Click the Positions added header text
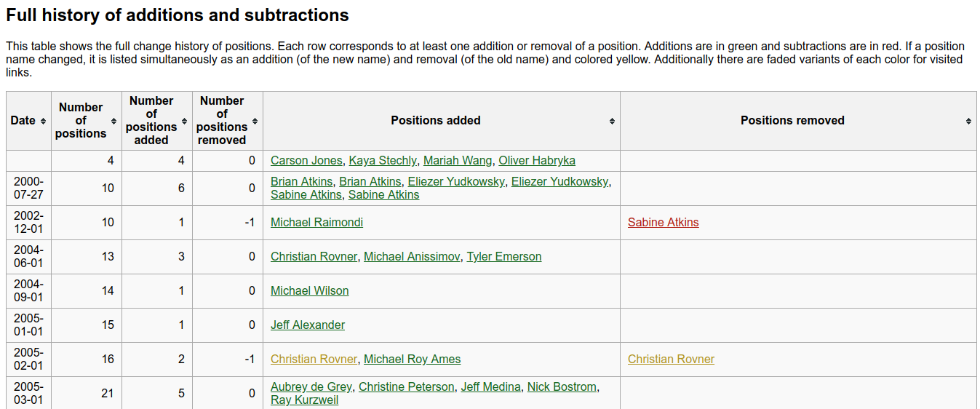980x409 pixels. pos(435,121)
